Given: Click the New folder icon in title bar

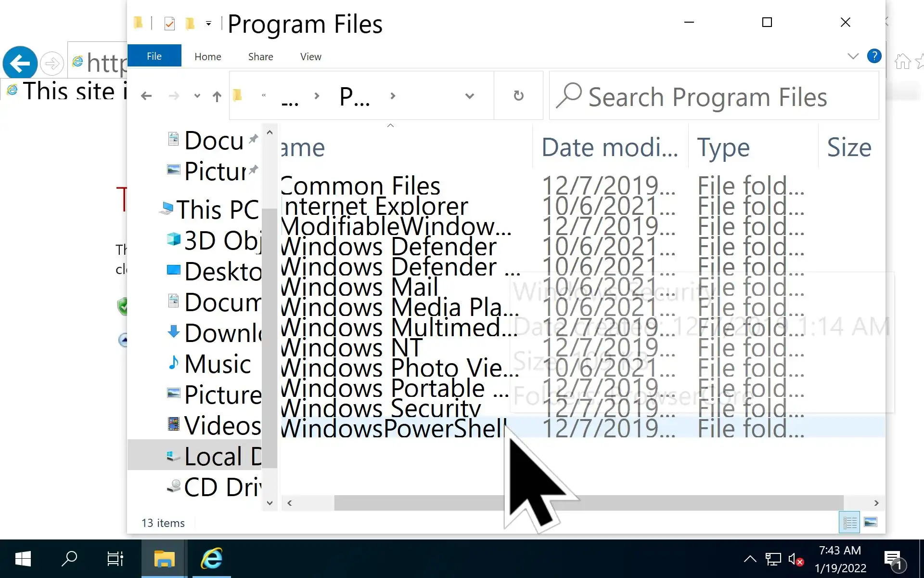Looking at the screenshot, I should 190,23.
